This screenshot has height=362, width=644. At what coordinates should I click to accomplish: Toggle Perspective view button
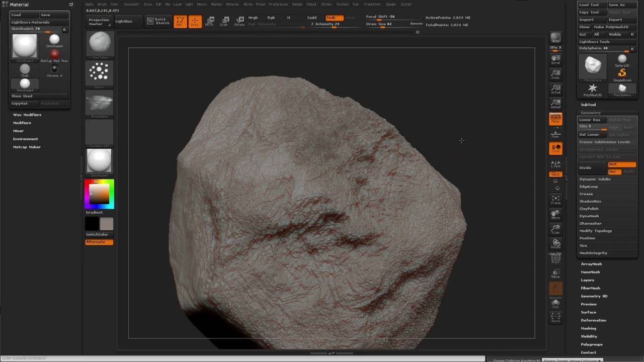(555, 119)
